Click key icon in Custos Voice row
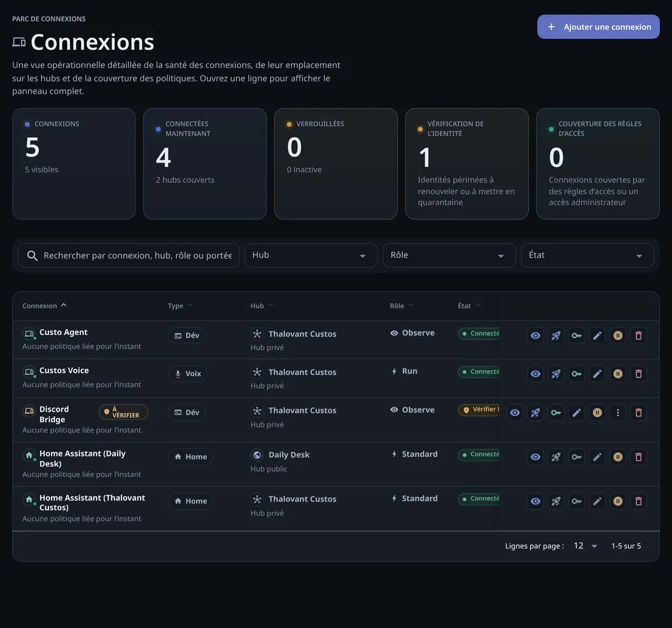The image size is (672, 628). point(576,374)
